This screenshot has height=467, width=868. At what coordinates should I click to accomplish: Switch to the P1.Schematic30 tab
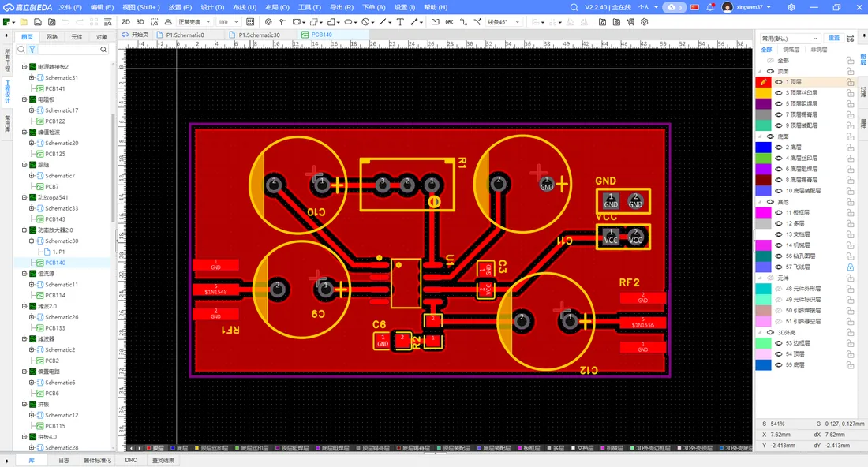click(259, 35)
